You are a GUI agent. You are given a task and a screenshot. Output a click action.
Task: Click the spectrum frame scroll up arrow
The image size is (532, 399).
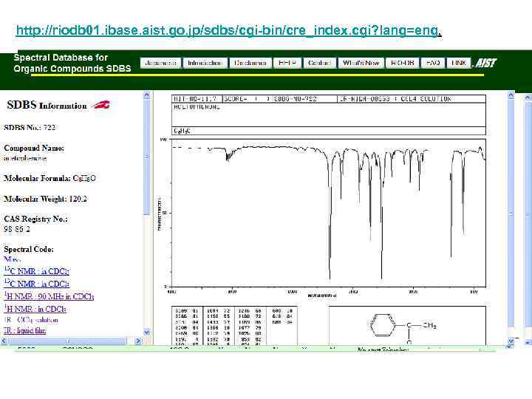pyautogui.click(x=511, y=95)
